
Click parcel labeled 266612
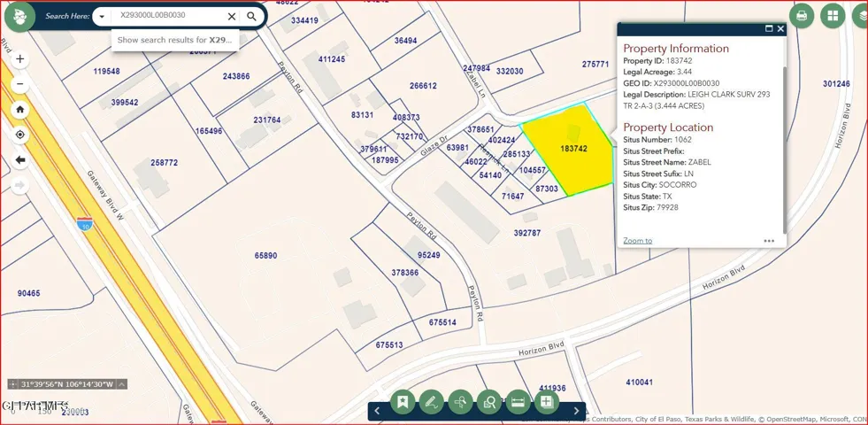click(423, 86)
